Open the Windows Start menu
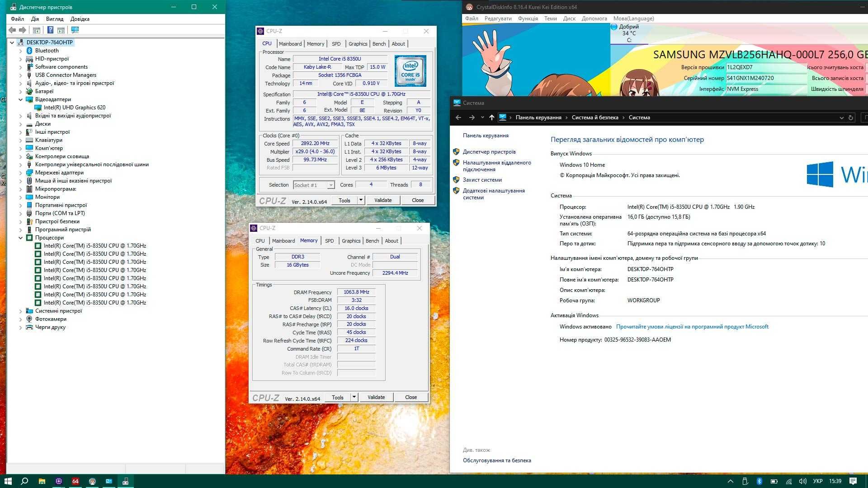 tap(8, 481)
